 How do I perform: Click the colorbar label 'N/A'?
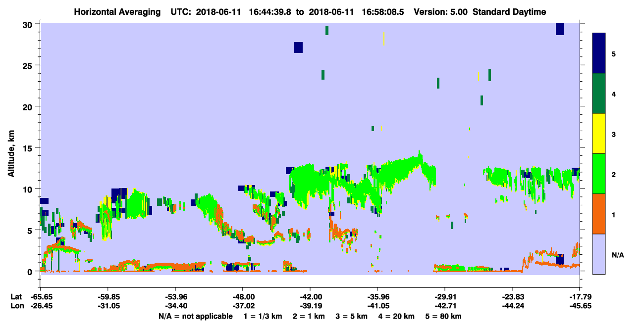tap(617, 255)
